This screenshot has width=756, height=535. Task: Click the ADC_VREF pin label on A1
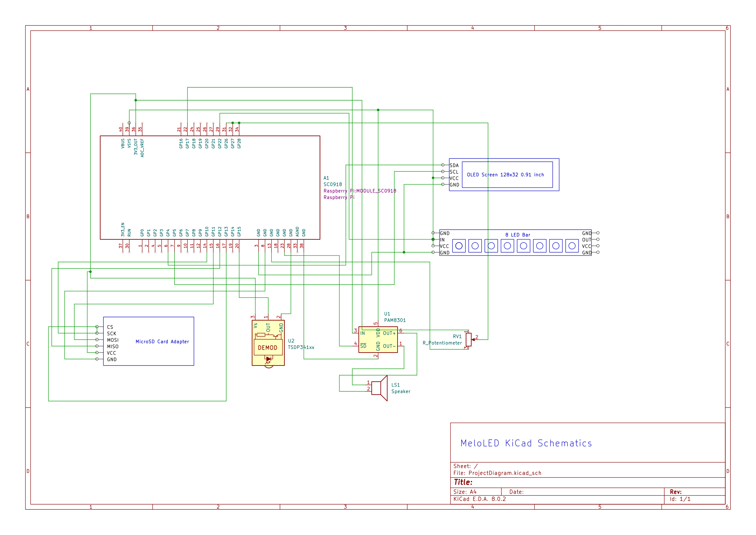[142, 147]
